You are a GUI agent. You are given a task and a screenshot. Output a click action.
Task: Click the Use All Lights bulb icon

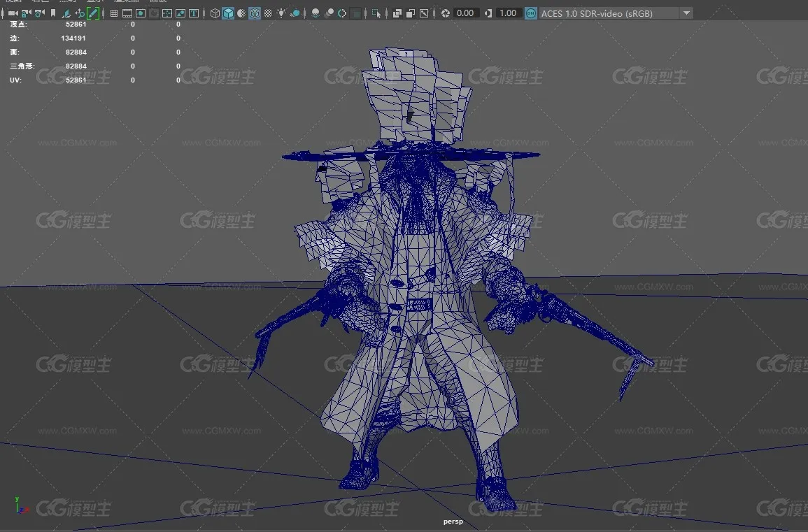[x=281, y=13]
